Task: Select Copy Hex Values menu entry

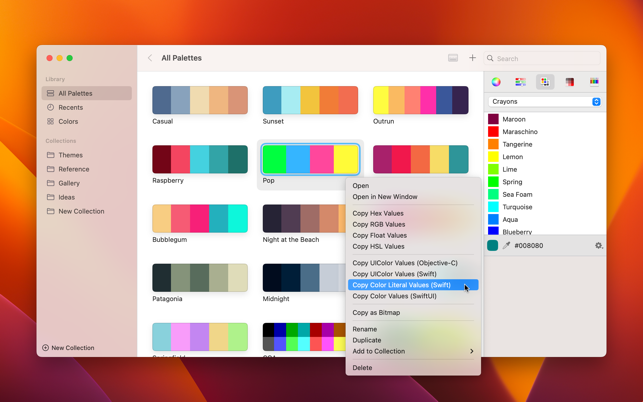Action: (x=378, y=213)
